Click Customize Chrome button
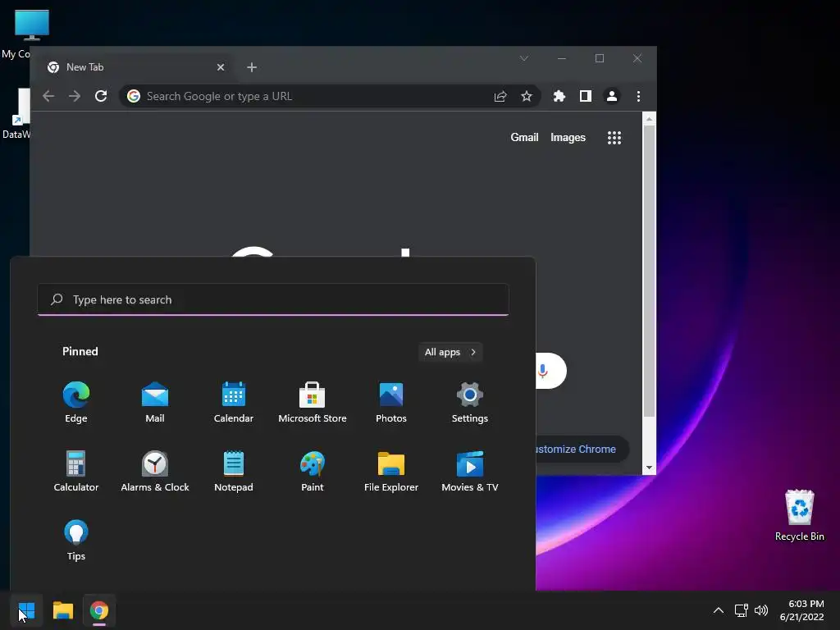840x630 pixels. [582, 449]
